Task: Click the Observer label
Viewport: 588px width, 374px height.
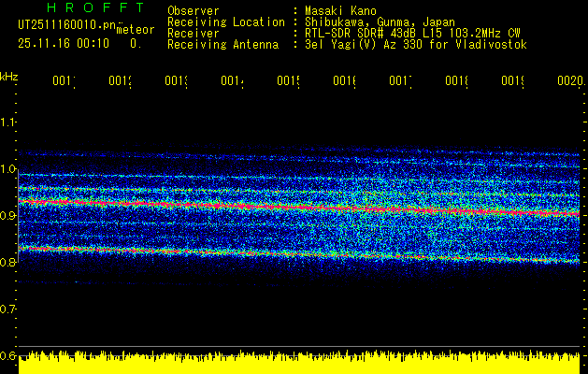Action: point(194,11)
